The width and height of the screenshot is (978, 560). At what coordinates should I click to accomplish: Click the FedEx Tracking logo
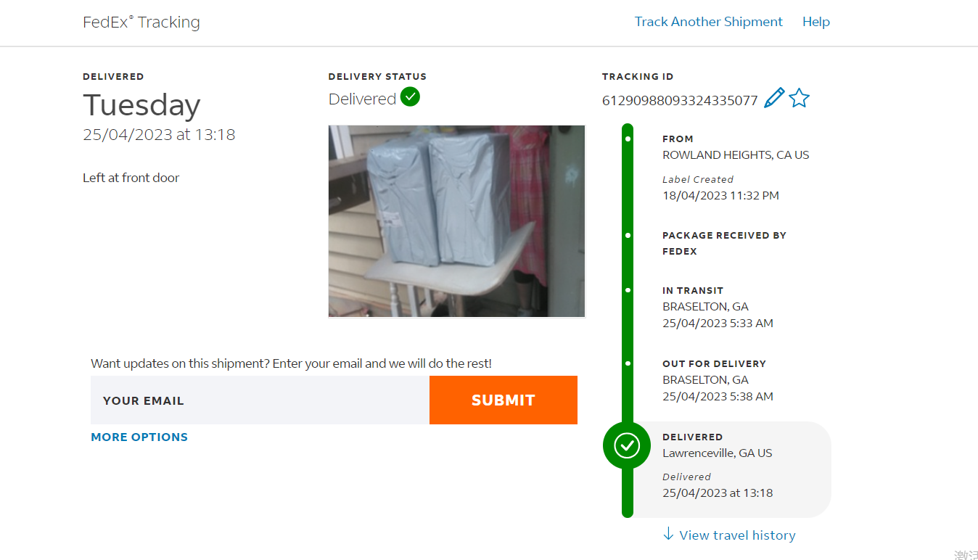(141, 22)
